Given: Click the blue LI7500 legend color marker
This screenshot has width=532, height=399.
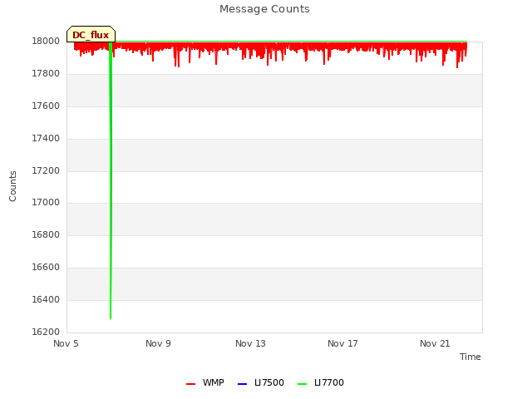Looking at the screenshot, I should pos(242,384).
